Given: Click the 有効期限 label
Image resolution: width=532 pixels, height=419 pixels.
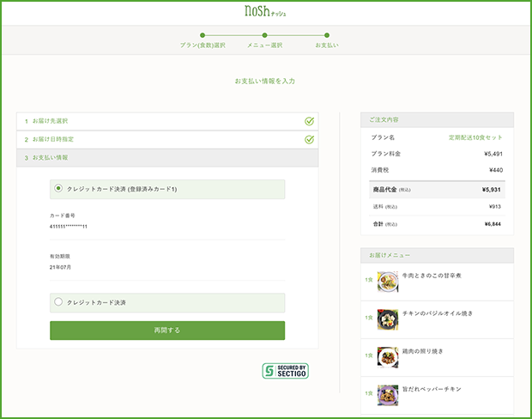Looking at the screenshot, I should coord(60,257).
